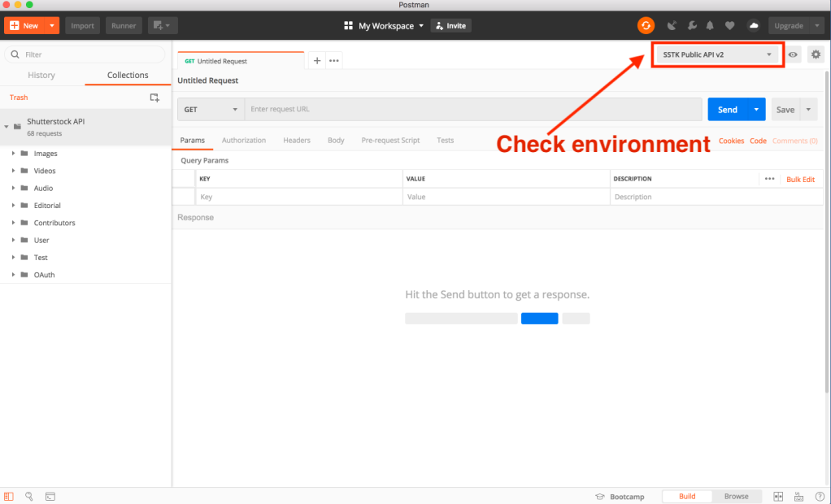Click the sync status icon
831x504 pixels.
coord(646,25)
